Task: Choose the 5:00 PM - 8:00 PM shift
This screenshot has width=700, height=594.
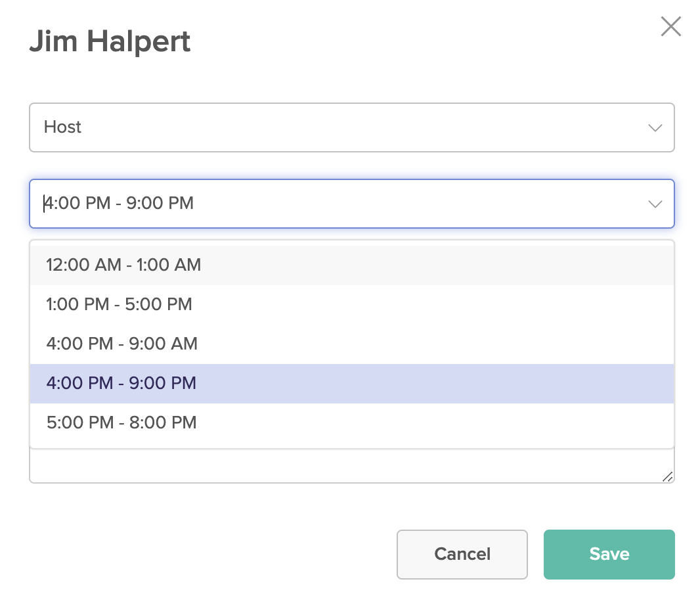Action: 121,423
